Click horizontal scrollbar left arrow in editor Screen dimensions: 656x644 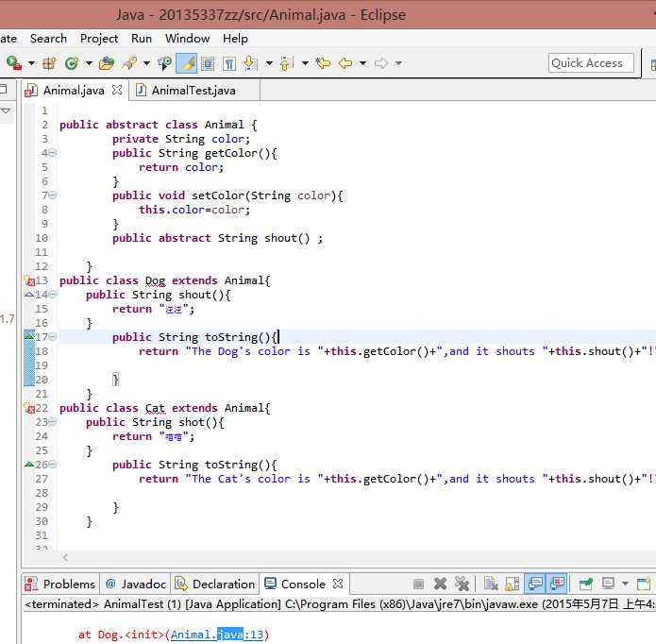click(65, 557)
